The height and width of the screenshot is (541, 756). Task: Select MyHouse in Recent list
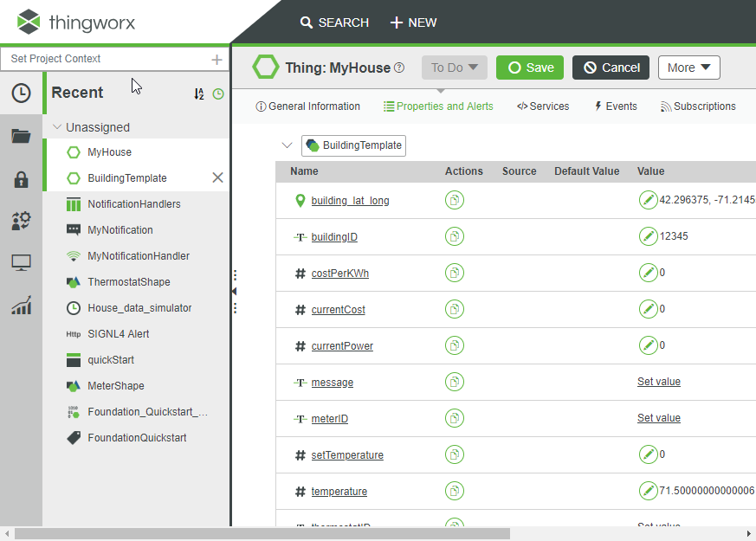click(136, 151)
